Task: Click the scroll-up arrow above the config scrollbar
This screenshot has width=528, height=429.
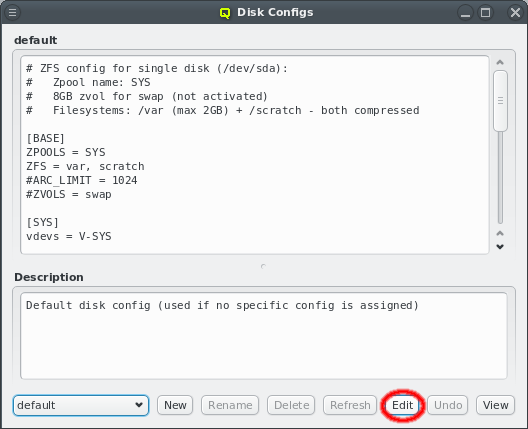Action: (x=500, y=62)
